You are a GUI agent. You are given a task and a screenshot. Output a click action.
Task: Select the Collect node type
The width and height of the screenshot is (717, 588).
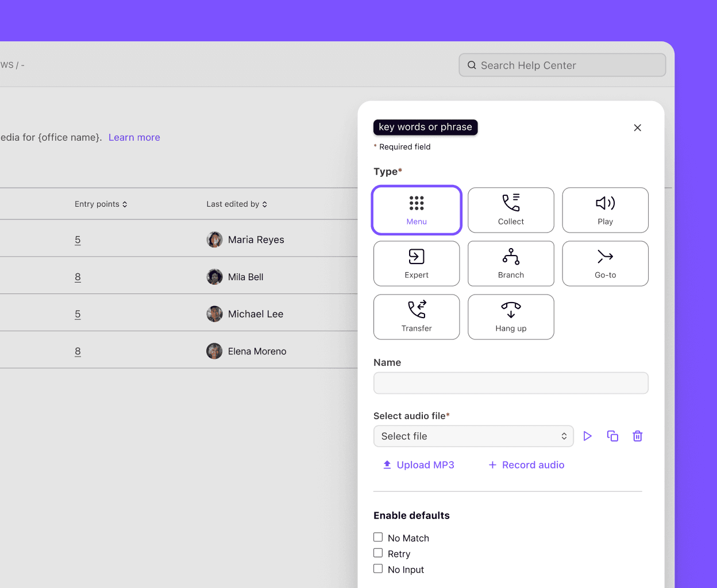511,210
